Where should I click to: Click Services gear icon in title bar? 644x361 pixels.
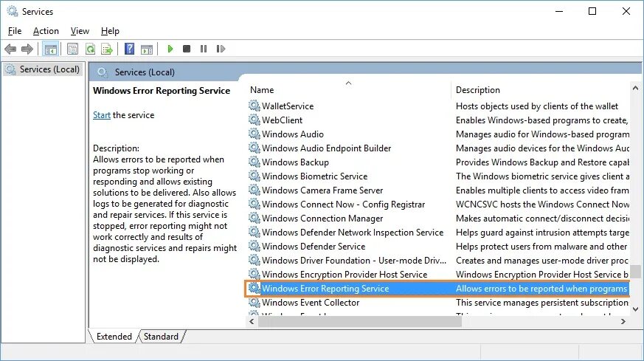(13, 11)
